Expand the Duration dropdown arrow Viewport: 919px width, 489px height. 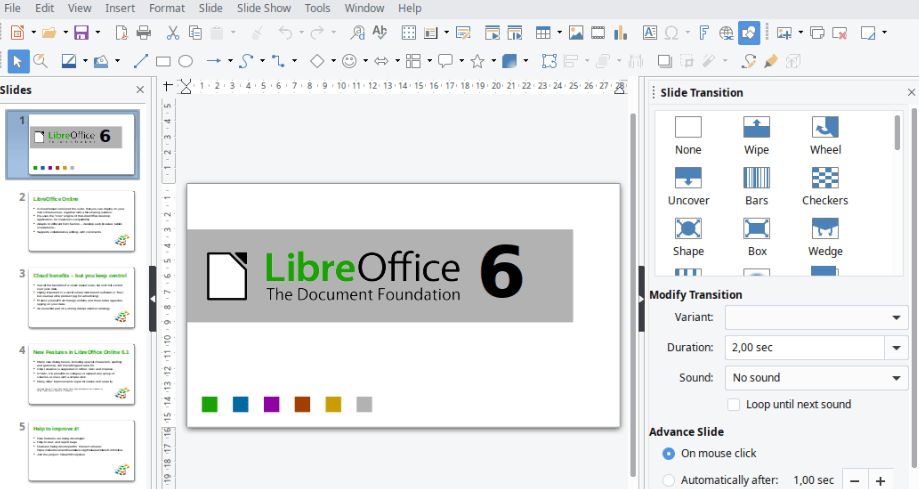coord(896,348)
